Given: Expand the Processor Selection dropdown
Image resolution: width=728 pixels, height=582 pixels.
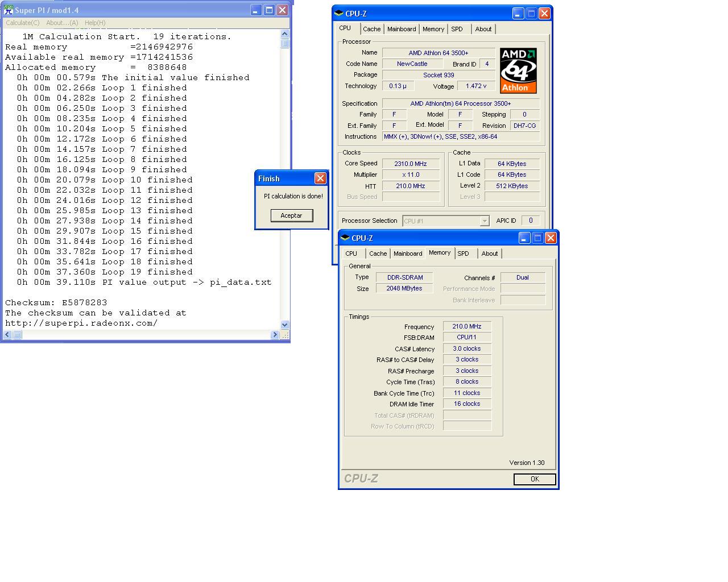Looking at the screenshot, I should pyautogui.click(x=485, y=221).
